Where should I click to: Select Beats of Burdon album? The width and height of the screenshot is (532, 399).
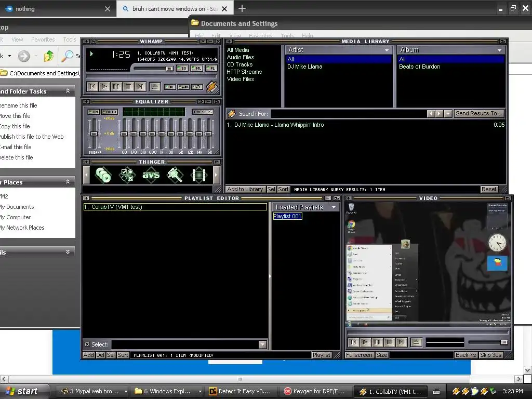click(x=419, y=66)
